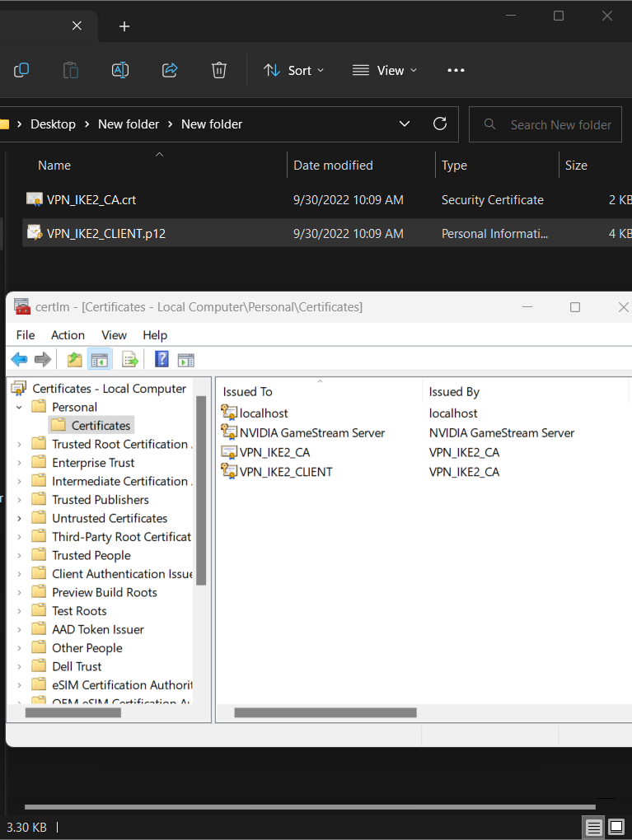The height and width of the screenshot is (840, 632).
Task: Click the Copy icon in Explorer toolbar
Action: (21, 70)
